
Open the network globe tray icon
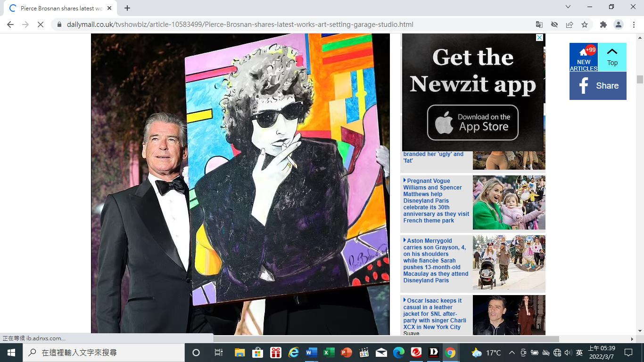click(x=557, y=353)
